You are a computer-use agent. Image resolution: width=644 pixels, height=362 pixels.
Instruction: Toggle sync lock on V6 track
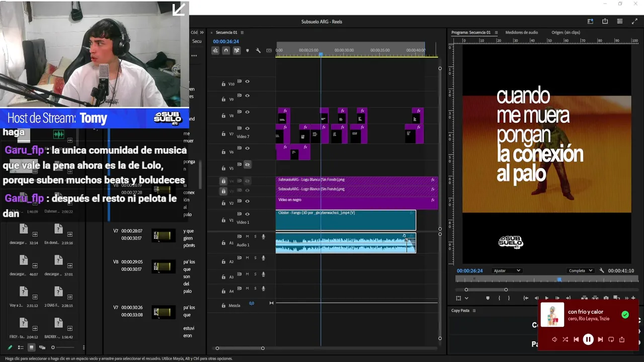239,148
